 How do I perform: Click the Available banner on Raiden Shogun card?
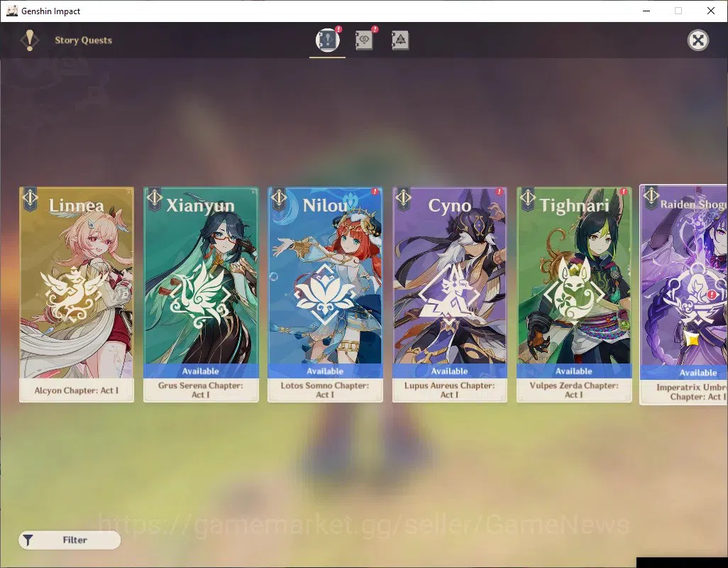(x=684, y=373)
